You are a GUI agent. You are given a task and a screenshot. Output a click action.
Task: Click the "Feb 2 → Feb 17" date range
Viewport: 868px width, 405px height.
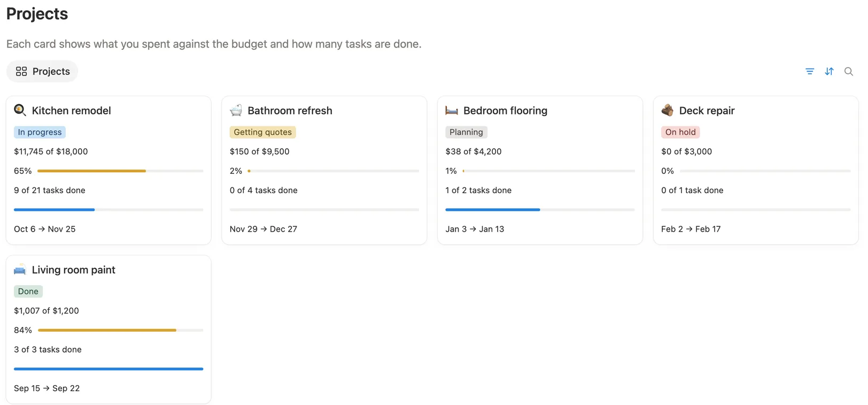pos(691,229)
